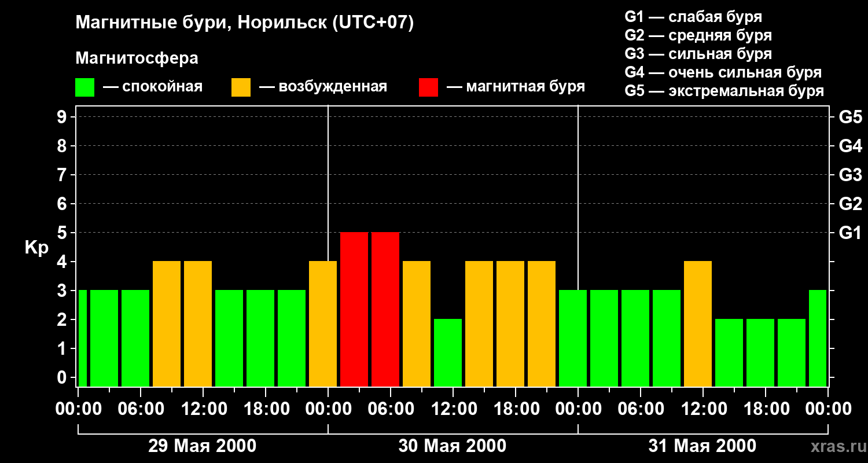Click the 'Магнитосфера' heading
Screen dimensions: 868x463
pyautogui.click(x=137, y=58)
